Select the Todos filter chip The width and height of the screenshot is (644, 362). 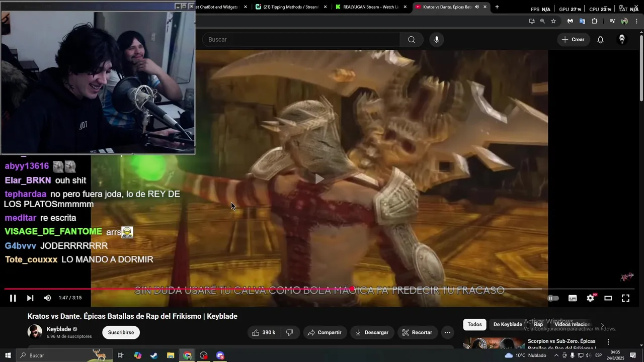point(474,324)
